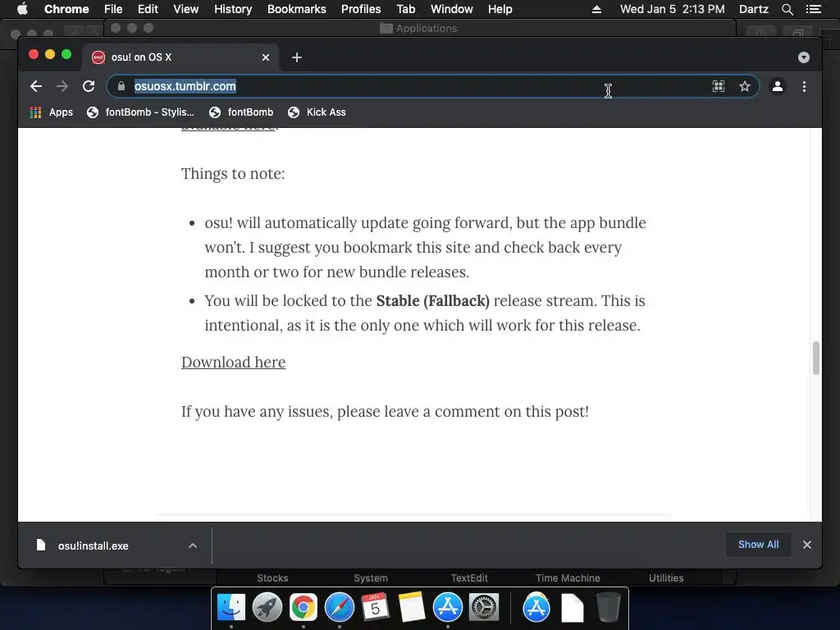
Task: Open the Kick Ass bookmark
Action: (x=317, y=112)
